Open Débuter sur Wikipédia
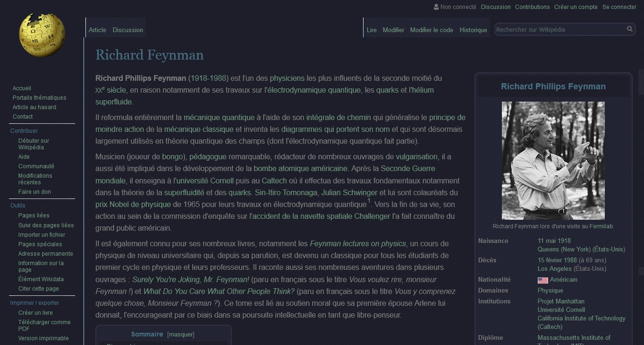 pos(34,144)
